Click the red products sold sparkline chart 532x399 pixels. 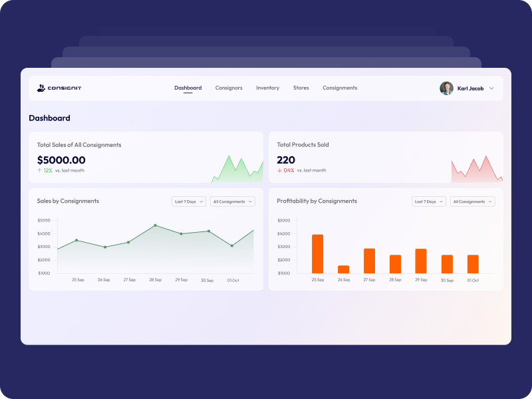477,170
